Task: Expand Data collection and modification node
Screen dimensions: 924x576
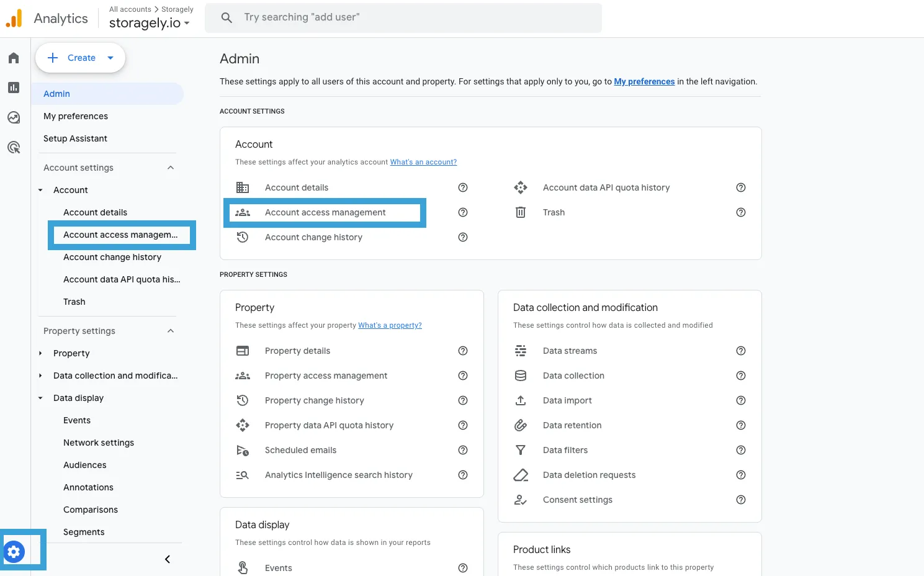Action: pyautogui.click(x=40, y=376)
